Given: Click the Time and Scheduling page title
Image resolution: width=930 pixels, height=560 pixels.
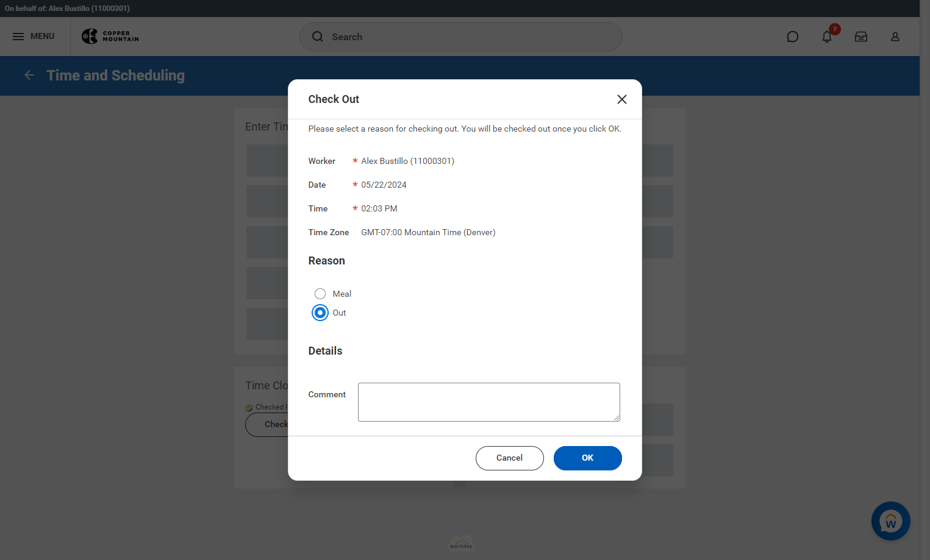Looking at the screenshot, I should 116,76.
